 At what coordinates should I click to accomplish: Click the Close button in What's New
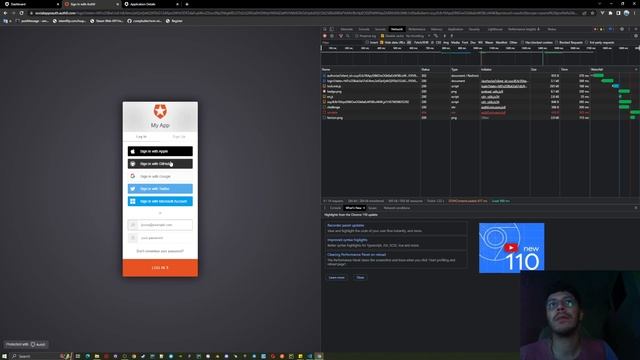point(360,278)
